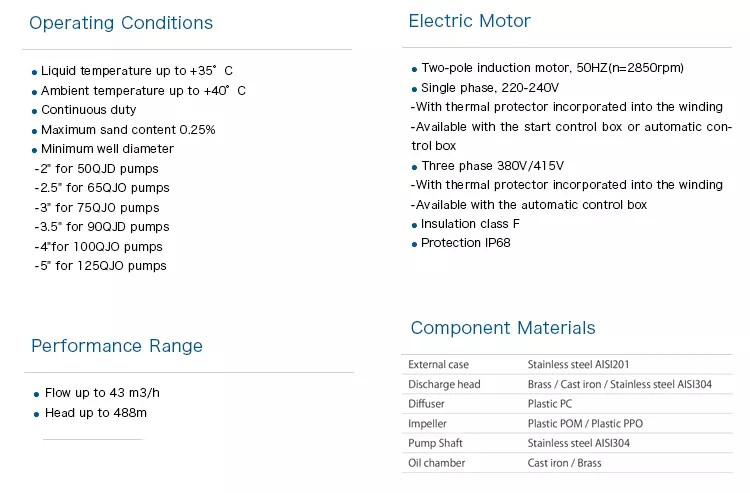Click the Performance Range heading
This screenshot has height=493, width=750.
click(117, 346)
